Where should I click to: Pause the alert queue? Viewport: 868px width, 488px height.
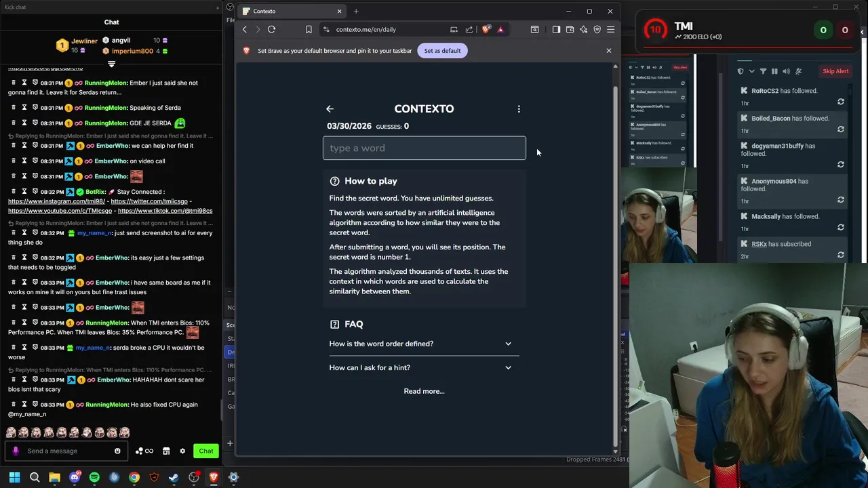[x=774, y=71]
